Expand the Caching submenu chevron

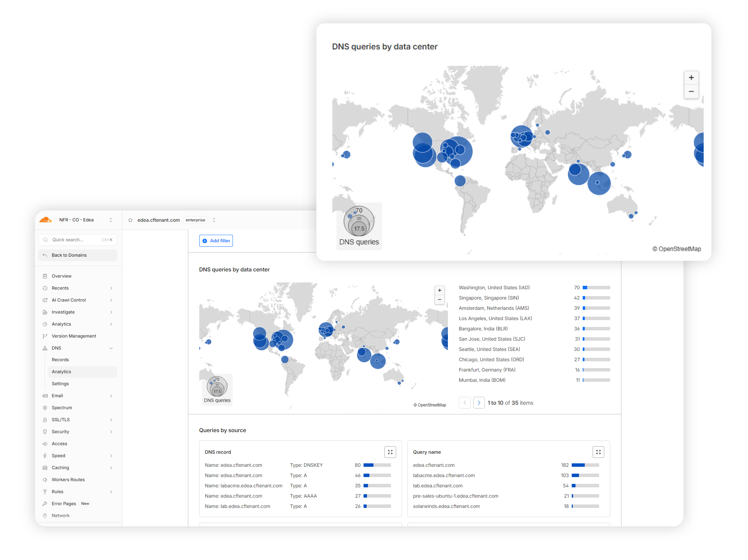[111, 467]
